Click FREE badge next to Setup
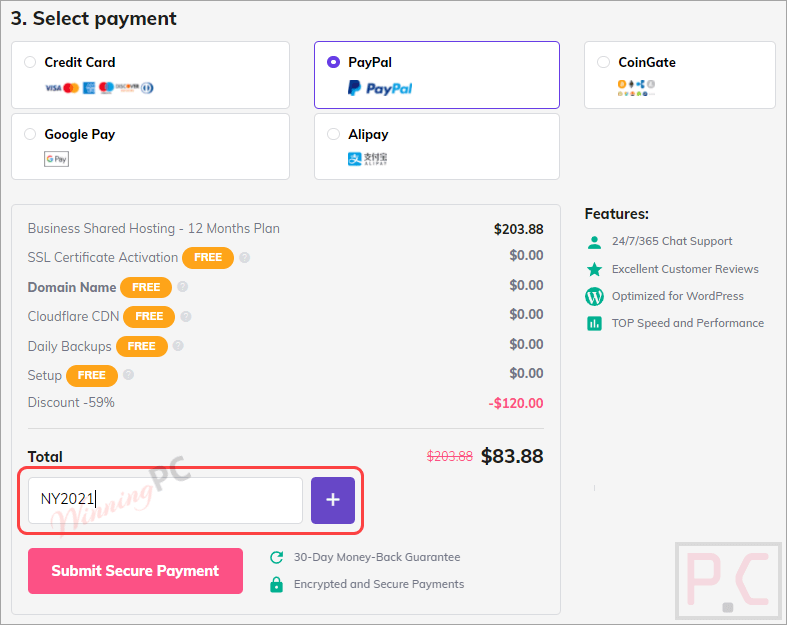The image size is (787, 625). pyautogui.click(x=92, y=376)
